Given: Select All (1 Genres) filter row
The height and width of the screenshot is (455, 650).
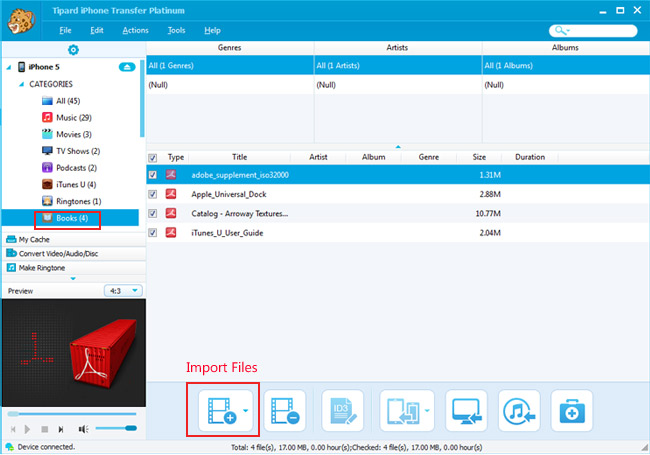Looking at the screenshot, I should click(x=230, y=65).
